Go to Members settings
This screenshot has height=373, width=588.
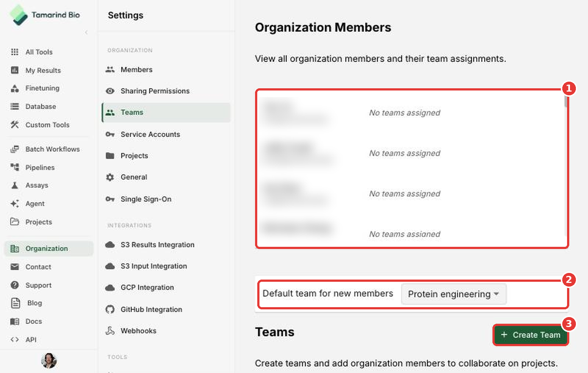point(166,70)
